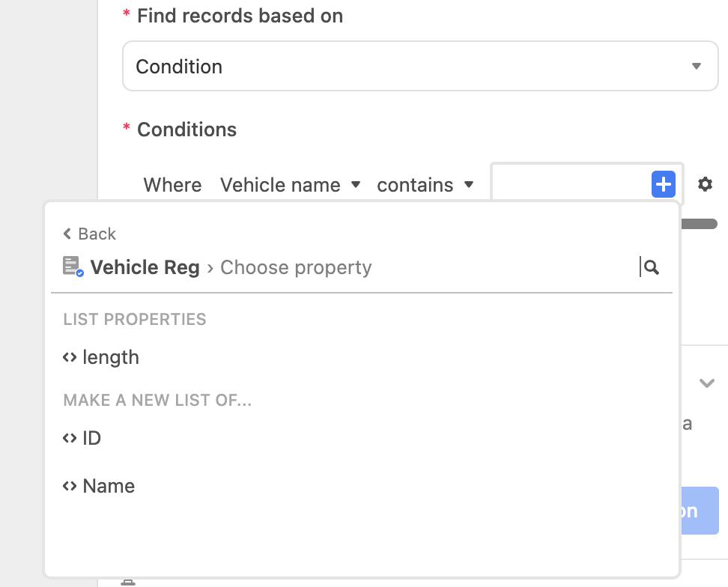This screenshot has width=728, height=587.
Task: Click the partially hidden blue button
Action: (700, 511)
